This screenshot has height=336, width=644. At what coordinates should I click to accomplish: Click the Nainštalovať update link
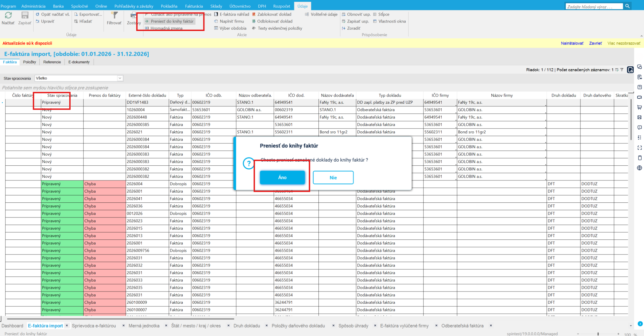(572, 43)
